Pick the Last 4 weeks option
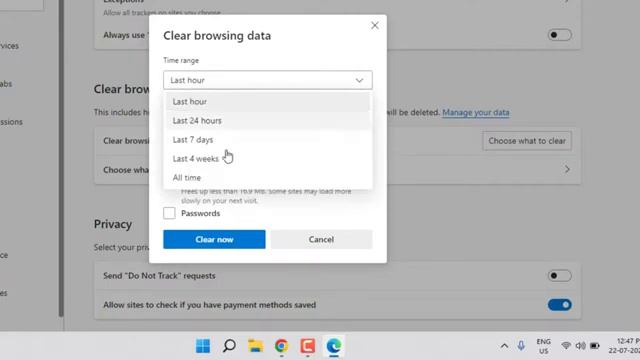The image size is (640, 360). pyautogui.click(x=268, y=158)
